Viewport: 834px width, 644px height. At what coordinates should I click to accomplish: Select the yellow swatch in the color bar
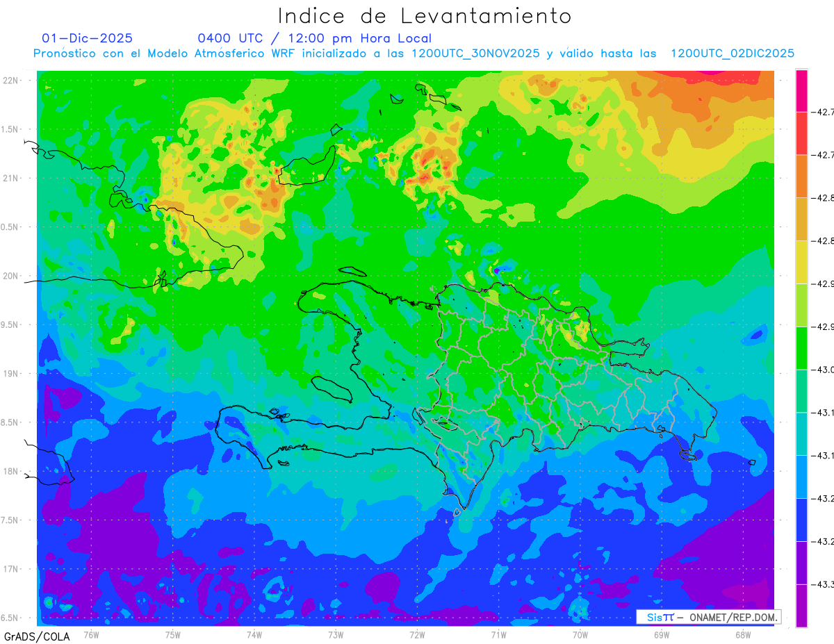point(801,262)
